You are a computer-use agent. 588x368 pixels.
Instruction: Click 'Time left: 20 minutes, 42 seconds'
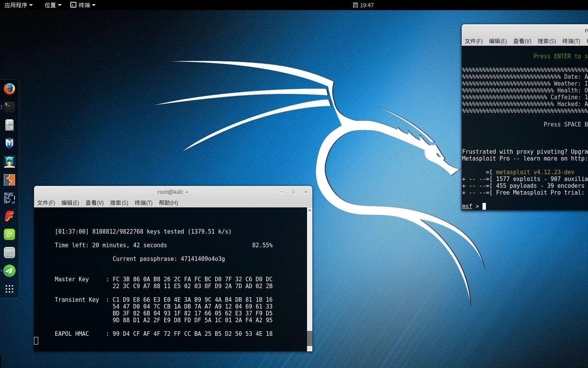[111, 245]
